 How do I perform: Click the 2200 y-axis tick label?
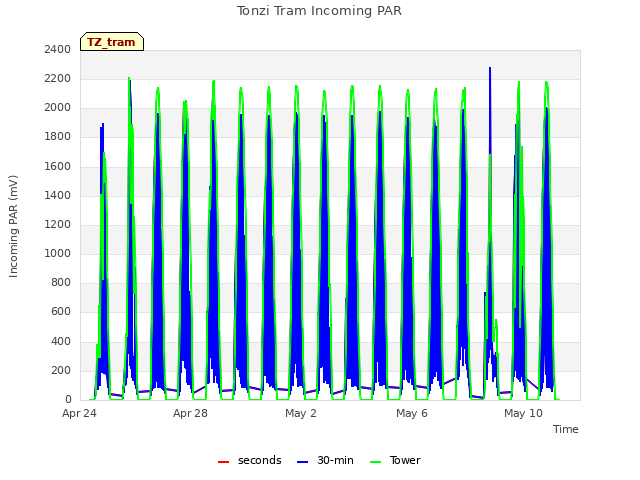58,78
